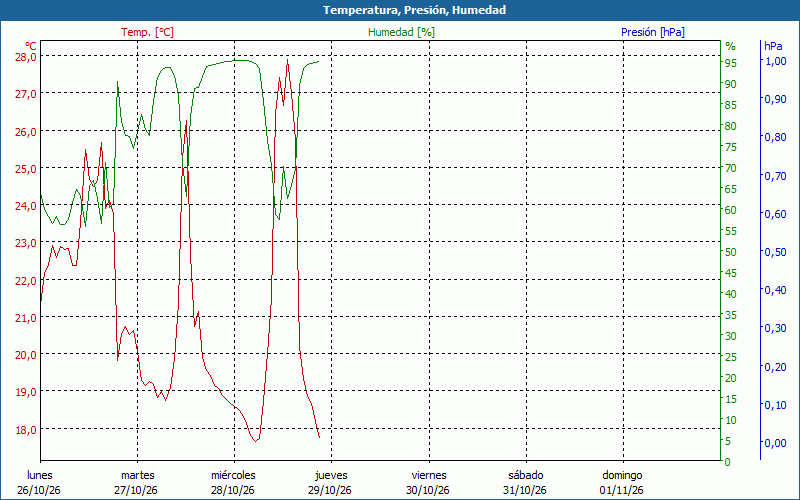
Task: Click the chart title Temperatura, Presión, Humedad
Action: pyautogui.click(x=414, y=10)
